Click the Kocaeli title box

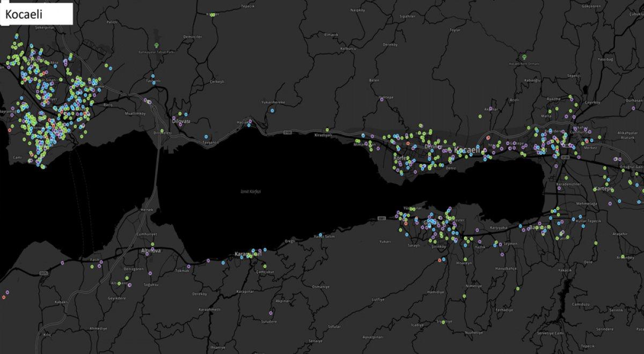[37, 14]
